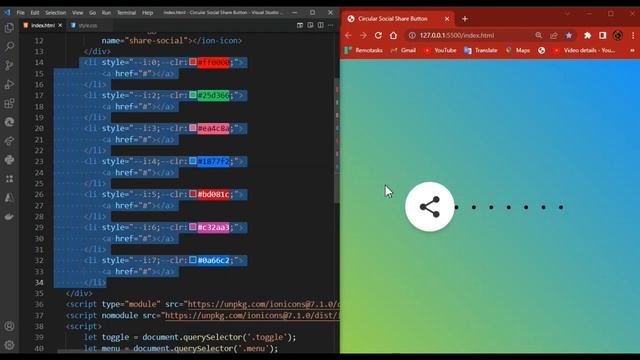Image resolution: width=640 pixels, height=360 pixels.
Task: Click the globe bookmark icon after Maps
Action: pyautogui.click(x=542, y=50)
